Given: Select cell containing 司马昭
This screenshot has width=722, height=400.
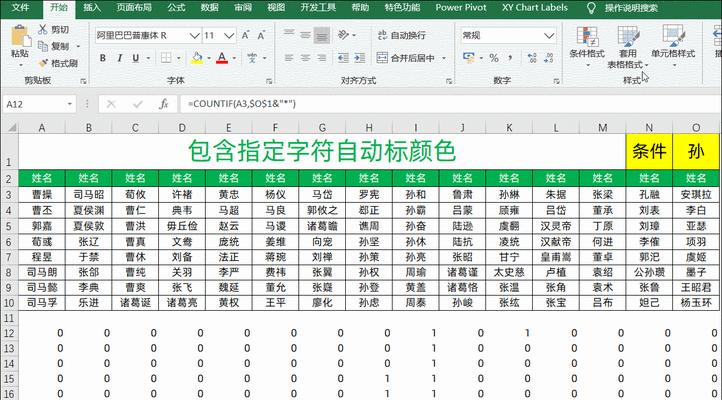Looking at the screenshot, I should coord(88,195).
